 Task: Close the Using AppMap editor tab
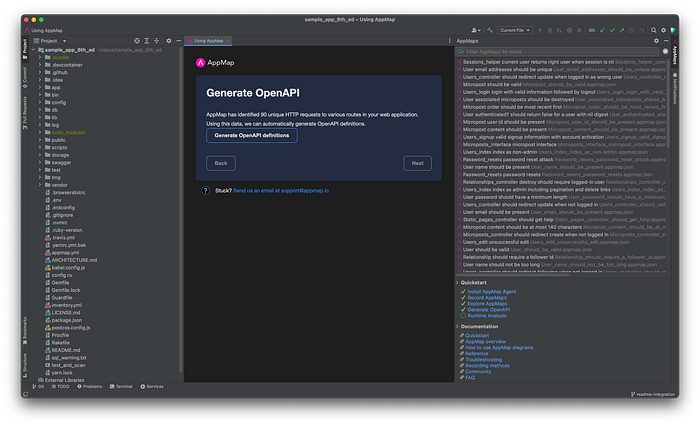(x=228, y=41)
